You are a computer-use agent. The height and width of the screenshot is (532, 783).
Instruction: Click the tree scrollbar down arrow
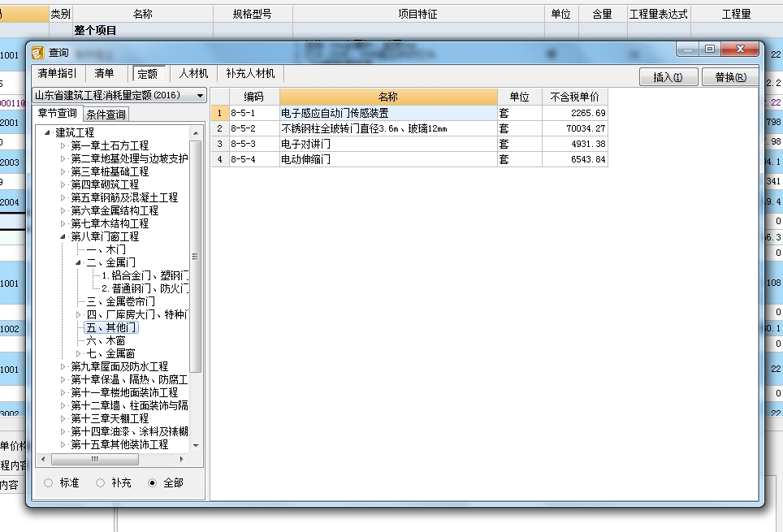point(196,445)
